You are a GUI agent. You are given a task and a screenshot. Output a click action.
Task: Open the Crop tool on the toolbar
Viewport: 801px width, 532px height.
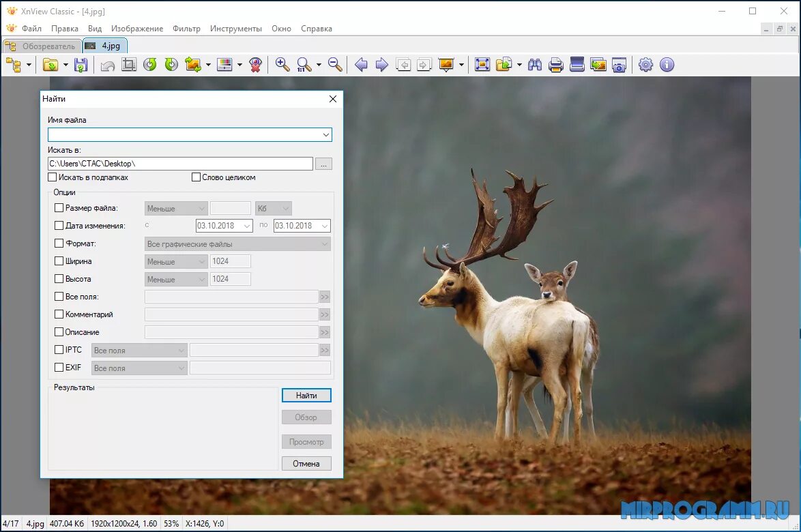click(129, 65)
